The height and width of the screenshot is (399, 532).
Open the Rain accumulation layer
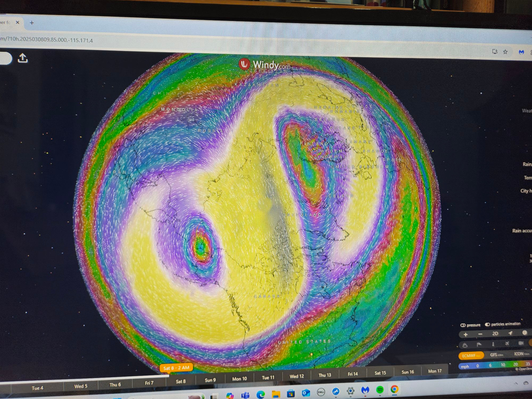522,231
